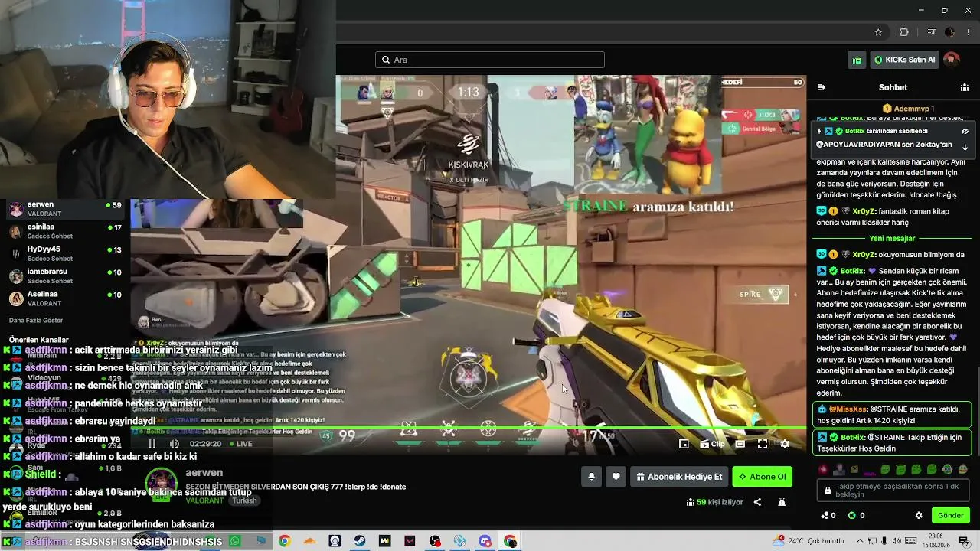Click Adammvp top gifter badge
Viewport: 980px width, 551px height.
coord(909,109)
